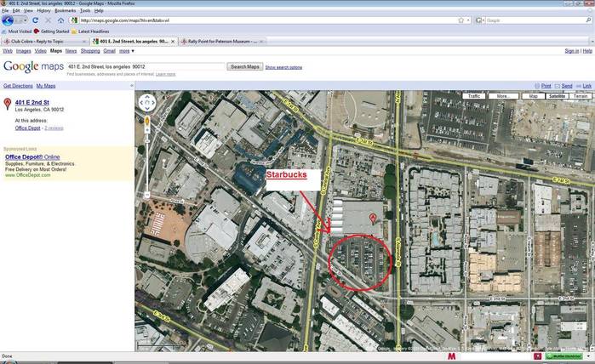Expand the 'more' Google services dropdown
This screenshot has height=364, width=595.
point(127,51)
